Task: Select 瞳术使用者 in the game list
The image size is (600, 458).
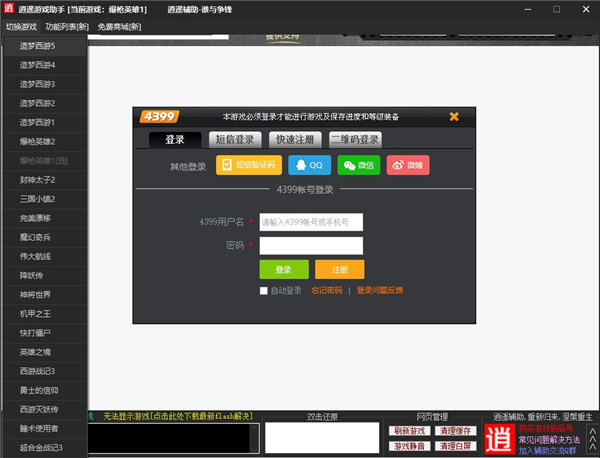Action: tap(45, 429)
